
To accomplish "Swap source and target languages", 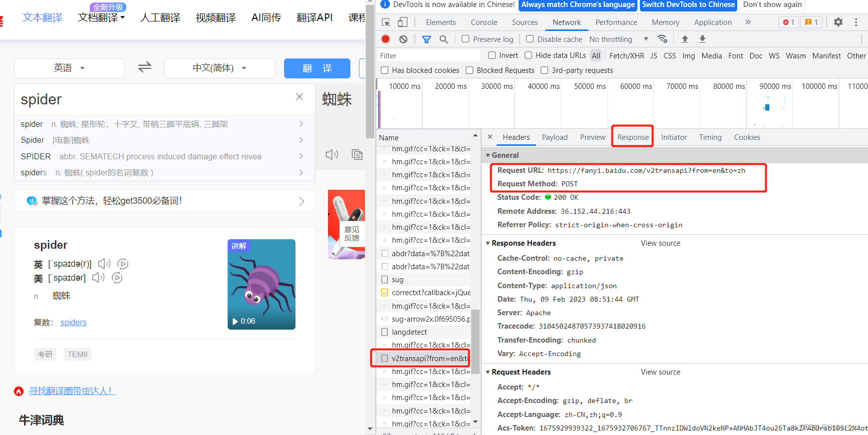I will tap(145, 67).
